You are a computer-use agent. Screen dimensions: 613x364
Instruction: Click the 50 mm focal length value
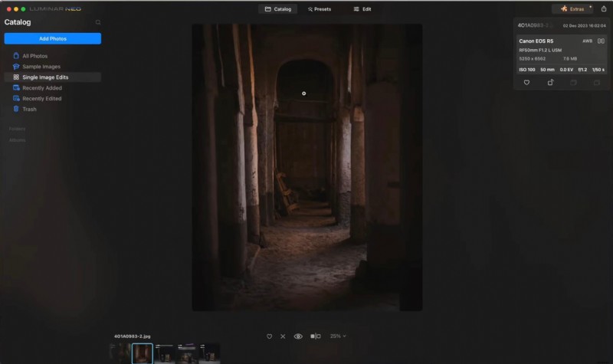click(547, 70)
